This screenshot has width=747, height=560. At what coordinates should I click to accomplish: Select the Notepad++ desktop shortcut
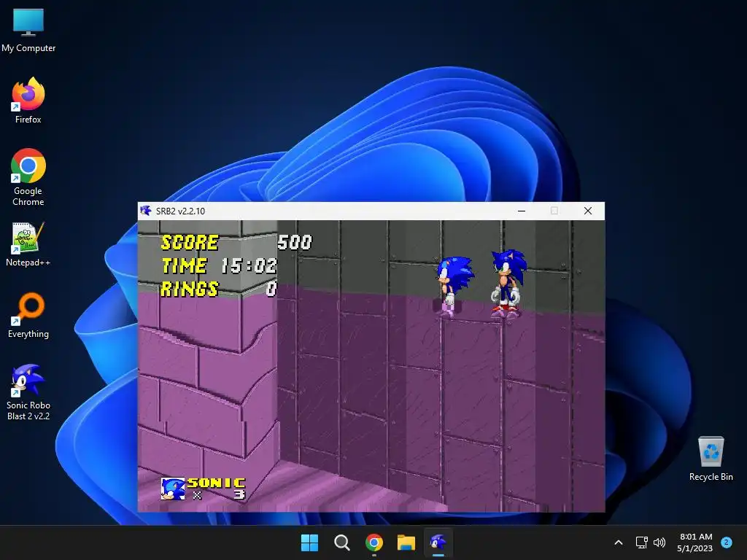[x=28, y=244]
